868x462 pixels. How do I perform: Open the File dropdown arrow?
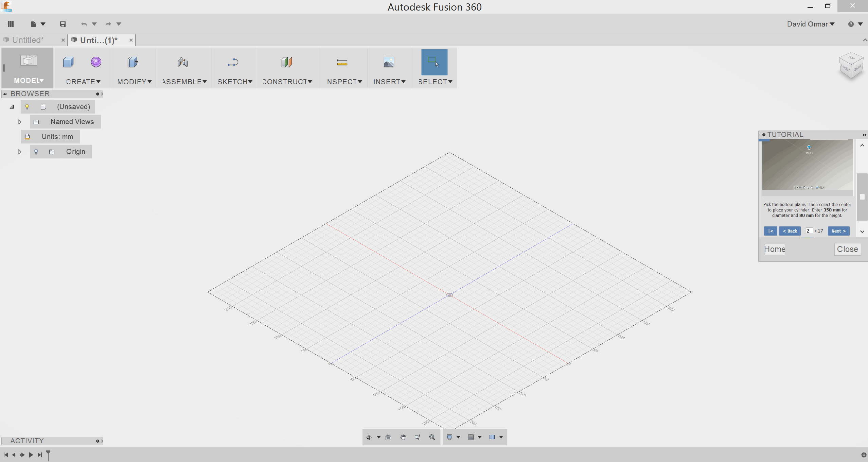[x=43, y=24]
